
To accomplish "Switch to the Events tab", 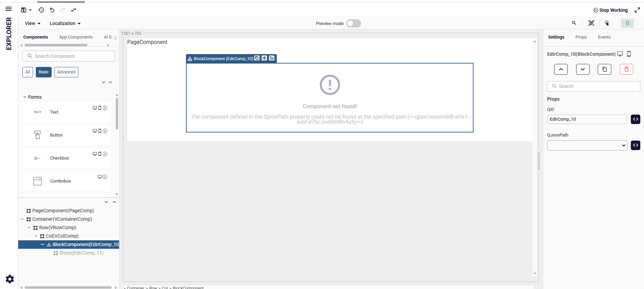I will (604, 37).
